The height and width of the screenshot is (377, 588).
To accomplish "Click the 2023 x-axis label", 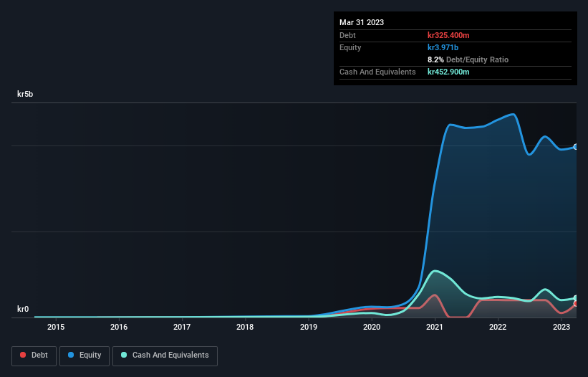I will coord(562,327).
